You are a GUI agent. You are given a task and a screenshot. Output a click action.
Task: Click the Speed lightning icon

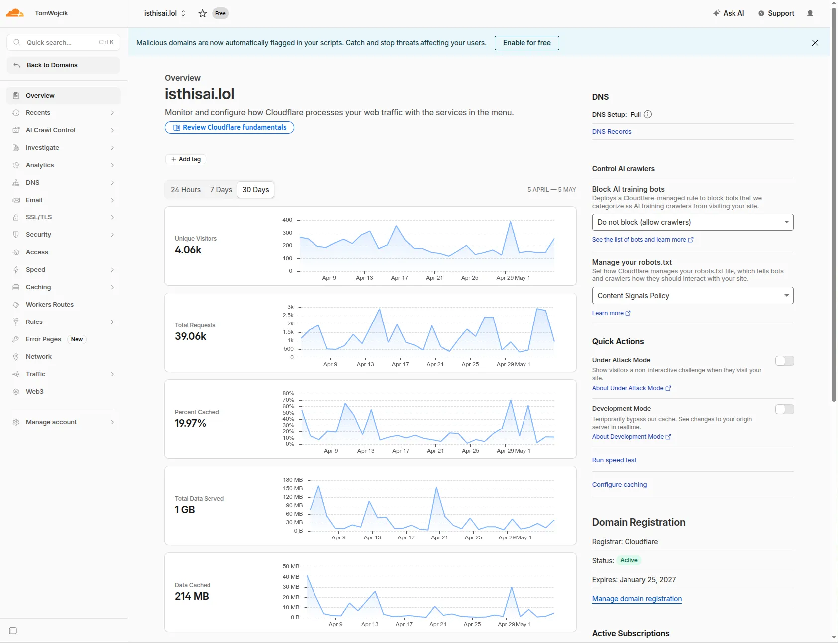pos(16,270)
